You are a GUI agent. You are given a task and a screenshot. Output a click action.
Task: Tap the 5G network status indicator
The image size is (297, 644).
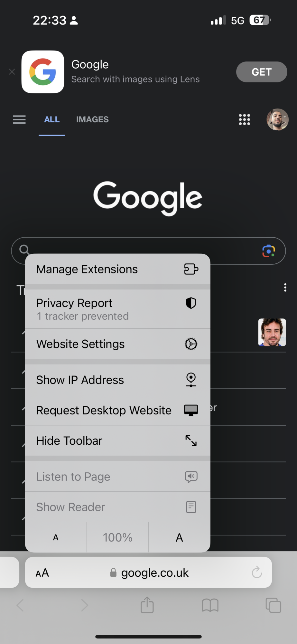pyautogui.click(x=238, y=21)
